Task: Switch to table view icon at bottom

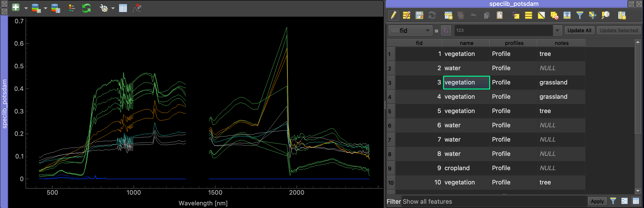Action: click(636, 201)
